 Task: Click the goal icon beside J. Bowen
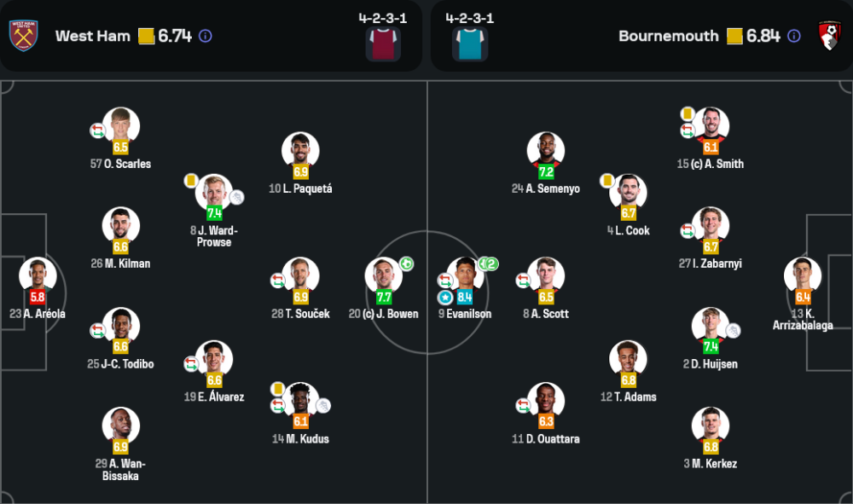click(x=406, y=264)
